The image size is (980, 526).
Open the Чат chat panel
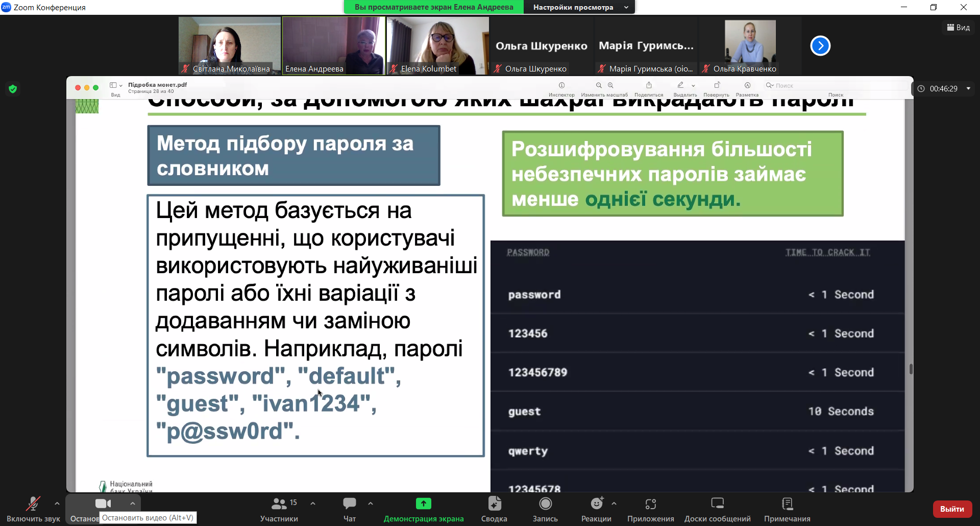click(350, 509)
